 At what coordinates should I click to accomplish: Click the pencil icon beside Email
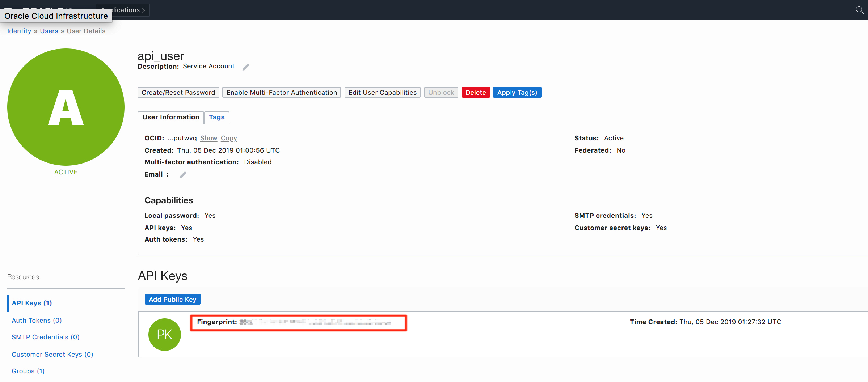coord(183,175)
